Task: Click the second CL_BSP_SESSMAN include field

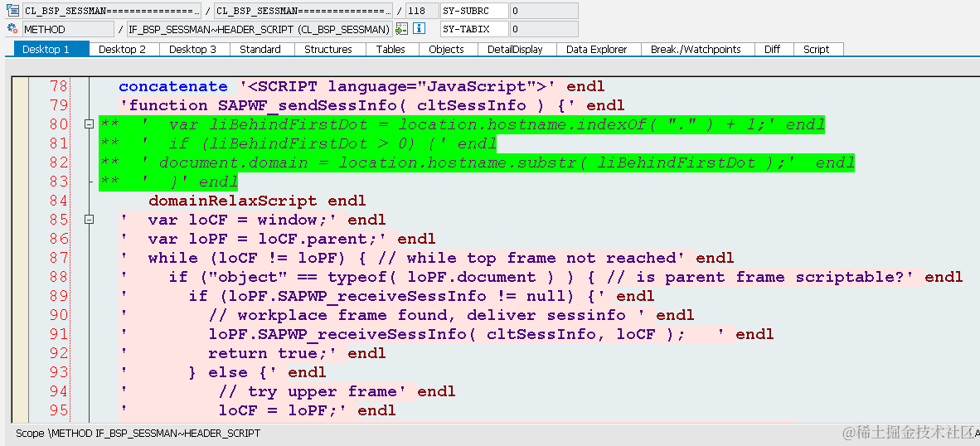Action: (x=303, y=11)
